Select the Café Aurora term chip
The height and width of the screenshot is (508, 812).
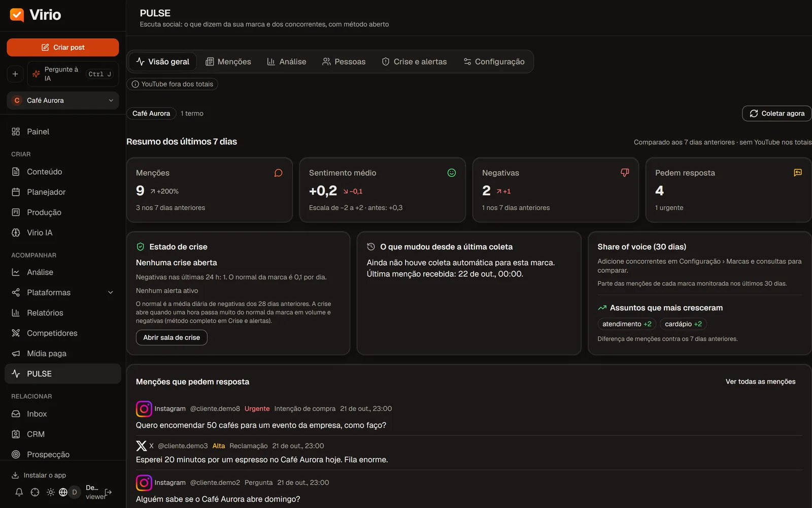click(x=151, y=113)
